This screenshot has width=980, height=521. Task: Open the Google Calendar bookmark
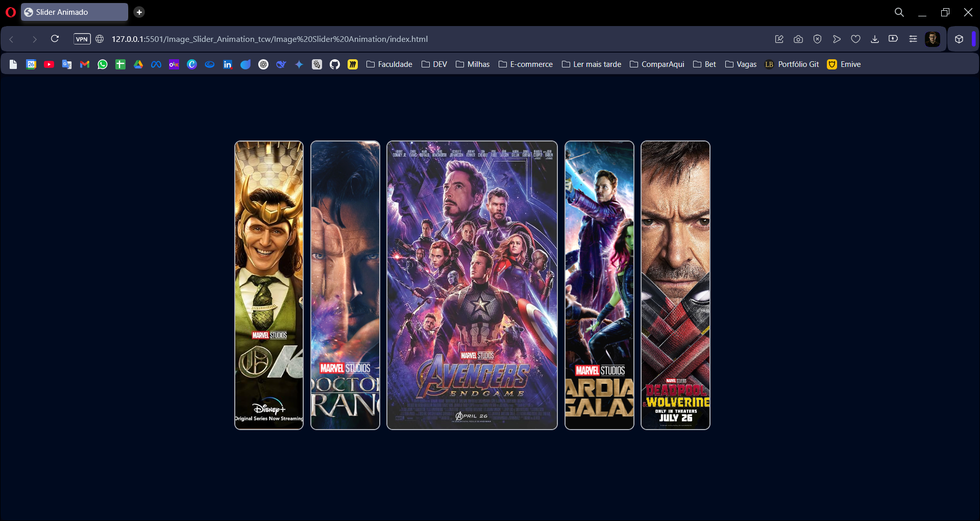click(31, 64)
